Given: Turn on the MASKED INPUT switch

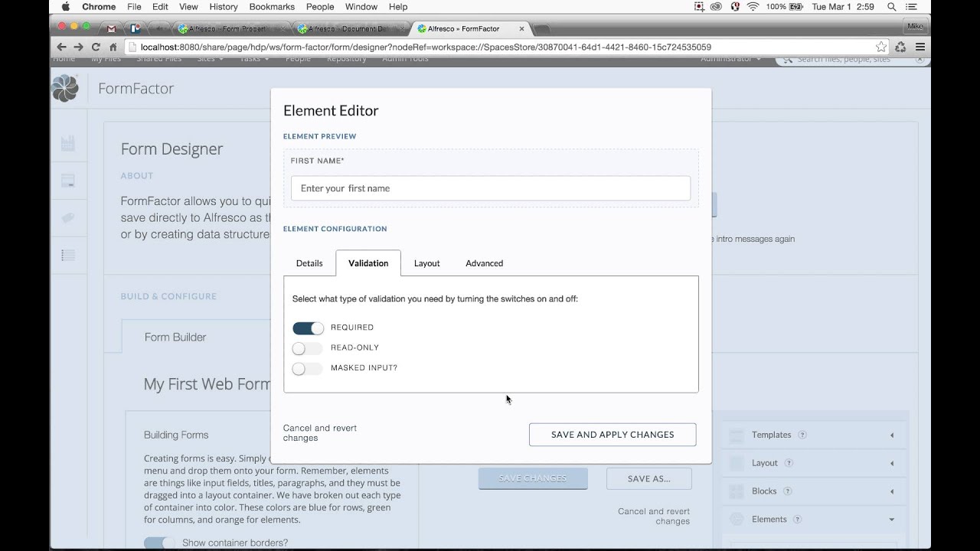Looking at the screenshot, I should (x=308, y=369).
